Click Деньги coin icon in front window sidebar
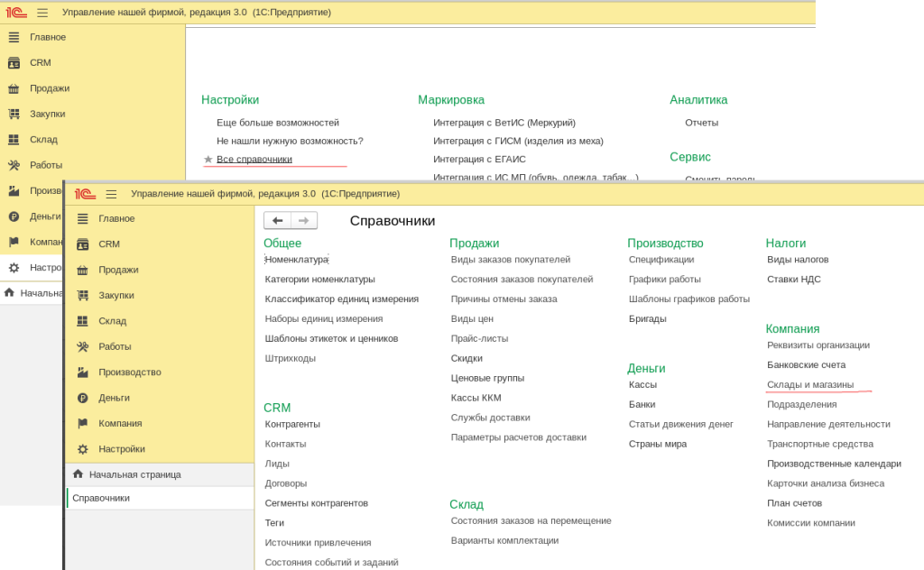Image resolution: width=924 pixels, height=570 pixels. [82, 398]
